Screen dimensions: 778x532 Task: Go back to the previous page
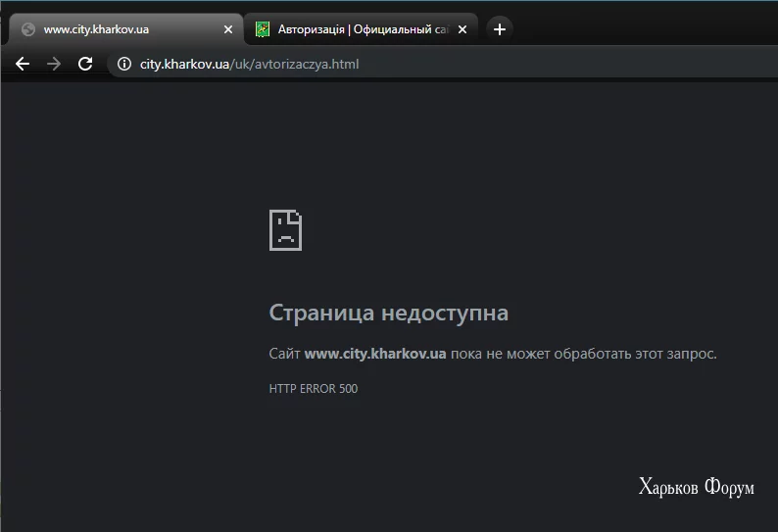coord(23,64)
